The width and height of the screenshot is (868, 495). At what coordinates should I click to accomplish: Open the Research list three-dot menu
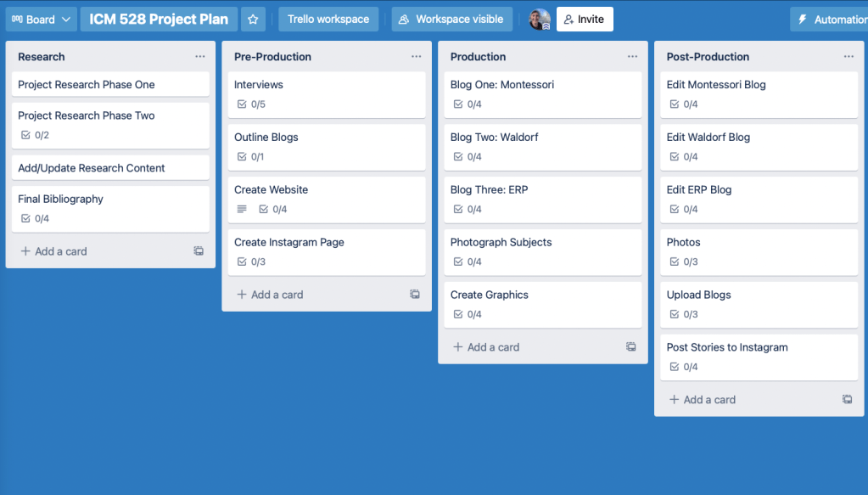click(199, 57)
